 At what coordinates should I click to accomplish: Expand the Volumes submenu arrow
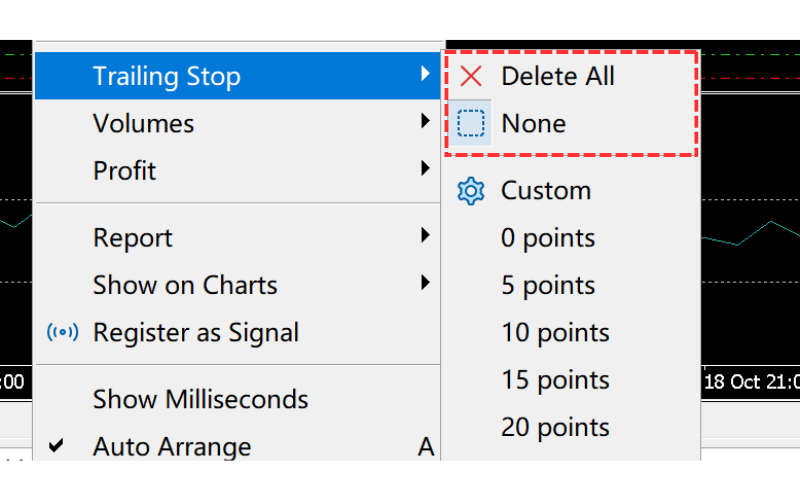(426, 123)
